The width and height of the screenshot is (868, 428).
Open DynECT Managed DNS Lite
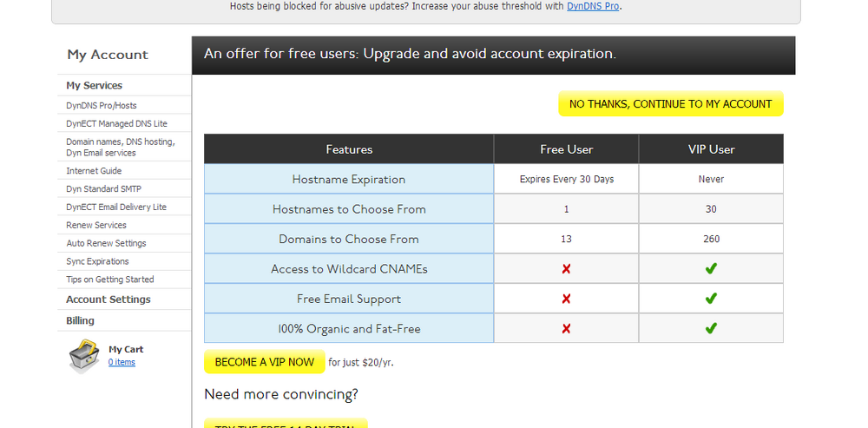pos(117,123)
